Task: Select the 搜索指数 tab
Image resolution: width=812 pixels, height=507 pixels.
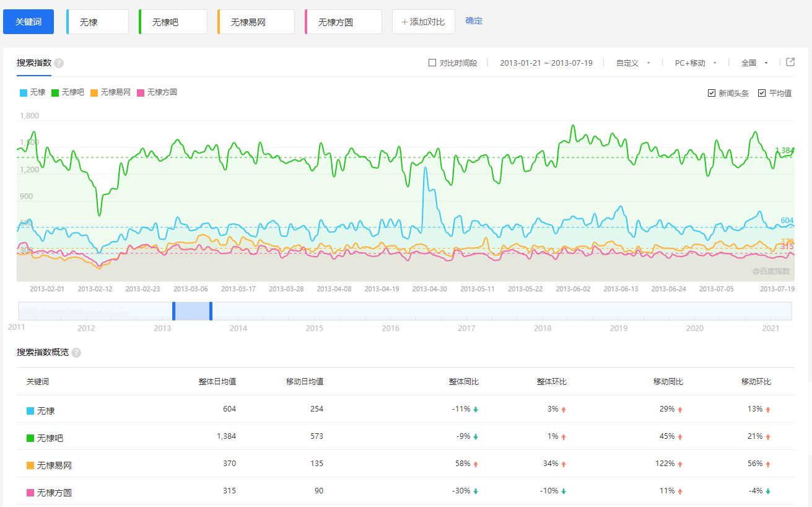Action: coord(34,63)
